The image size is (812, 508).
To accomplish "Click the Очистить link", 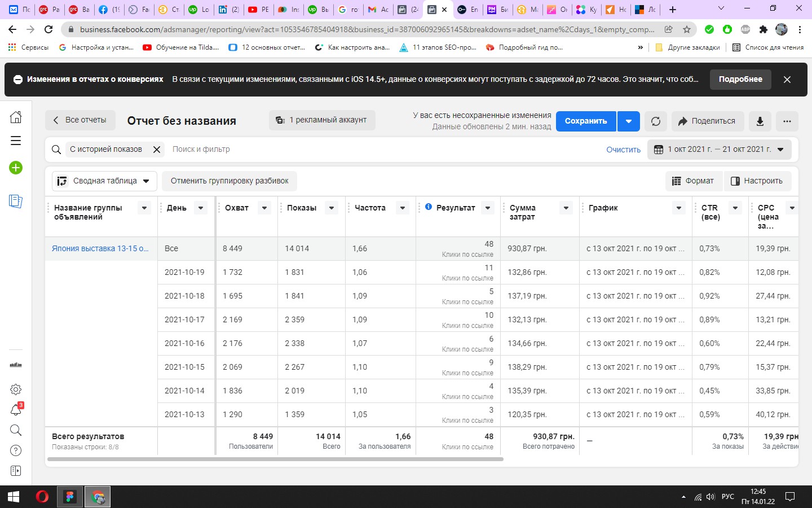I will click(623, 150).
